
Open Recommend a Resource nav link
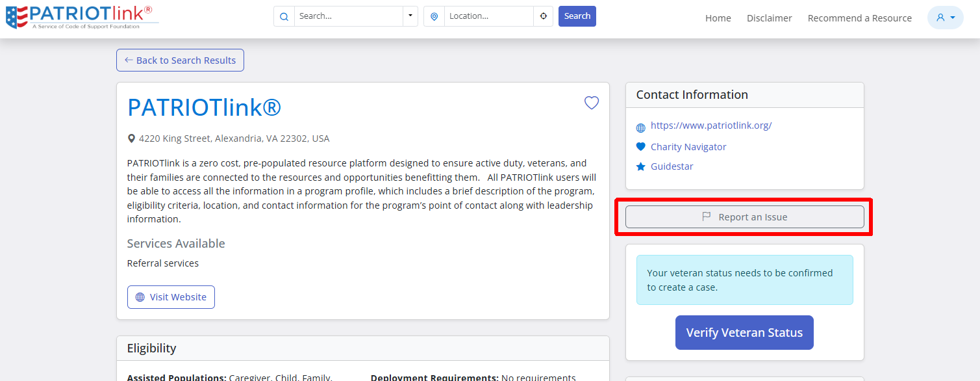(860, 18)
